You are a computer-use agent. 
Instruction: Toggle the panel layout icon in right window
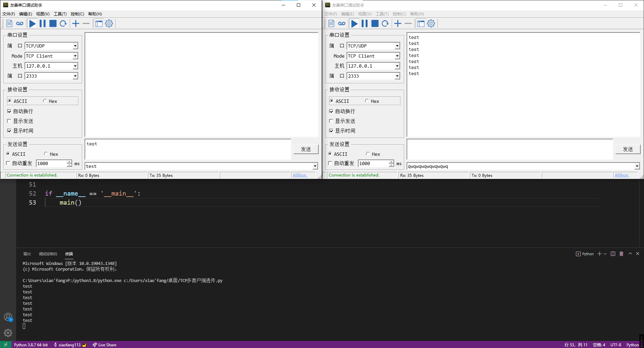pyautogui.click(x=421, y=23)
